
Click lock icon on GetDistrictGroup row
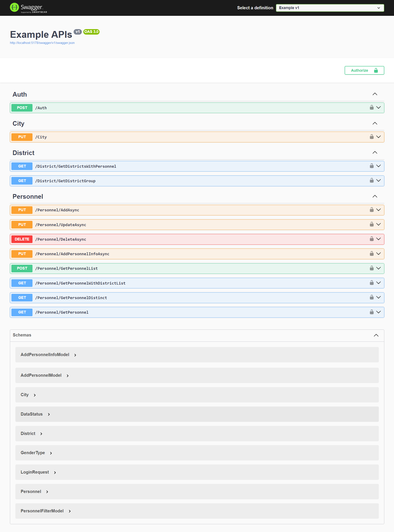coord(372,180)
